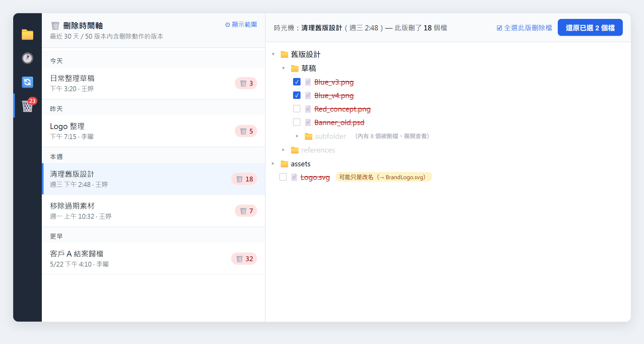Click the rename hint → BrandLogo.svg tag

pos(384,177)
